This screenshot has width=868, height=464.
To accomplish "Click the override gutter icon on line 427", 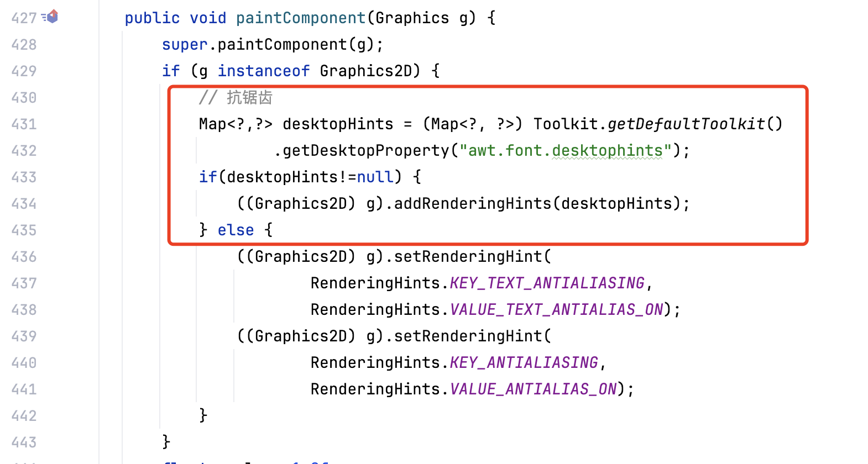I will coord(50,17).
